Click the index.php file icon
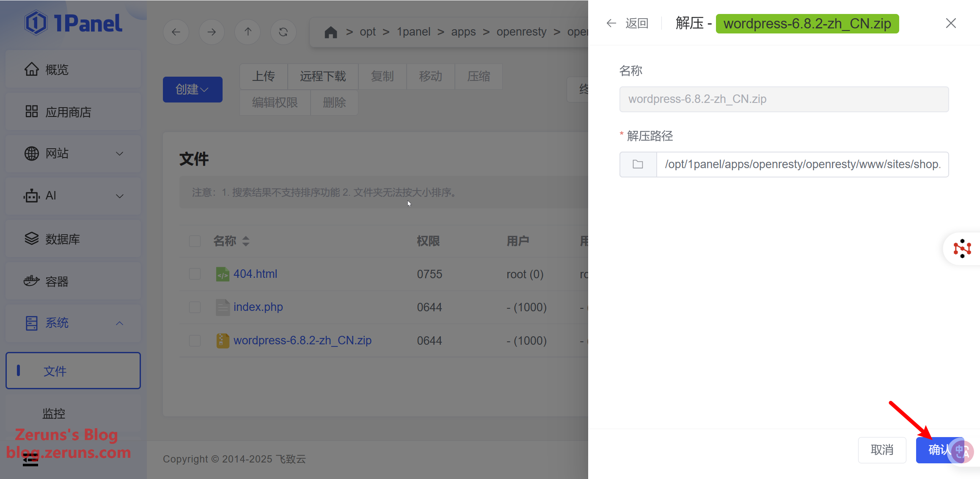The image size is (980, 479). click(x=223, y=307)
